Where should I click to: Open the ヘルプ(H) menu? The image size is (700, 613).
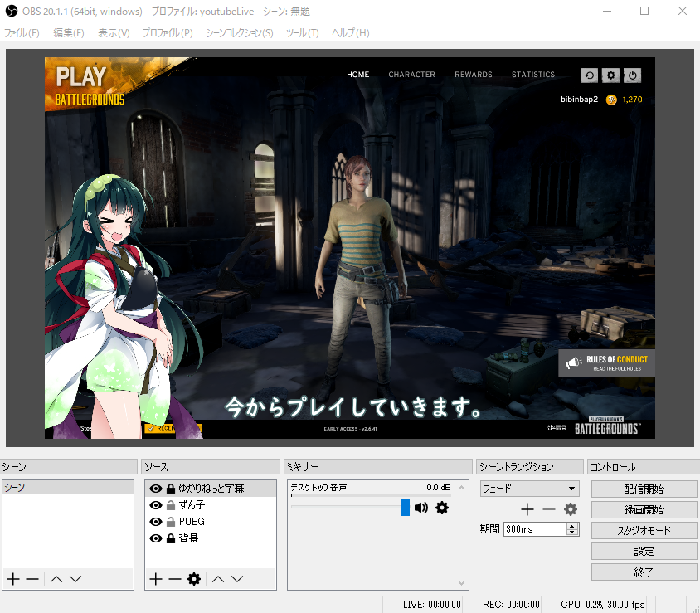[x=351, y=33]
